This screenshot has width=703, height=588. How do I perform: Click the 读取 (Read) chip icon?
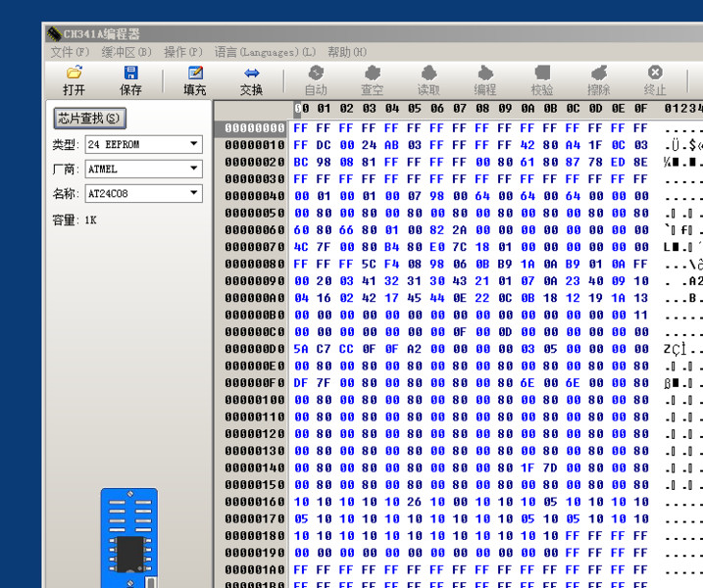pos(428,80)
